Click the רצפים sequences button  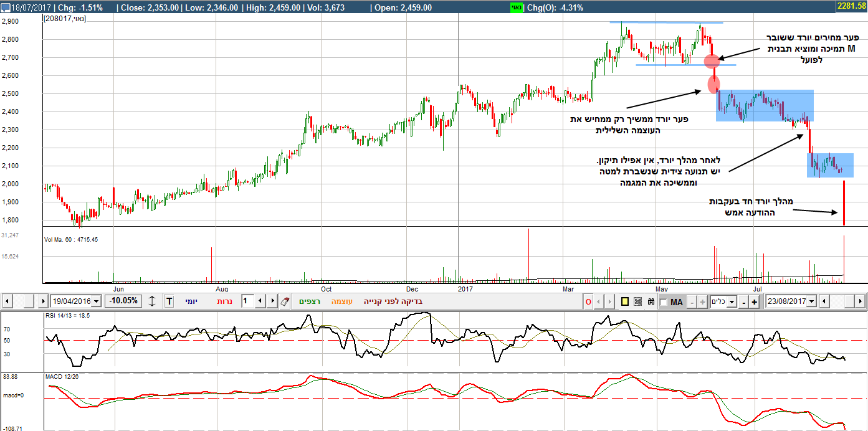310,301
